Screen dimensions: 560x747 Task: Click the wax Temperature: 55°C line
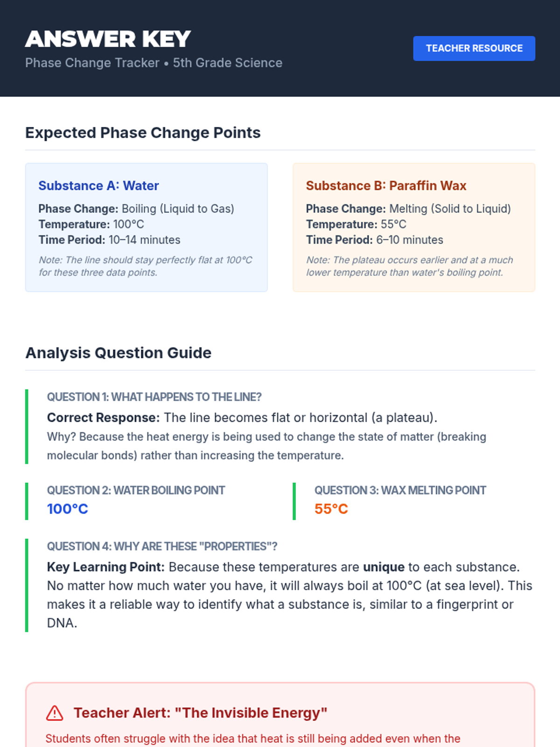[356, 225]
